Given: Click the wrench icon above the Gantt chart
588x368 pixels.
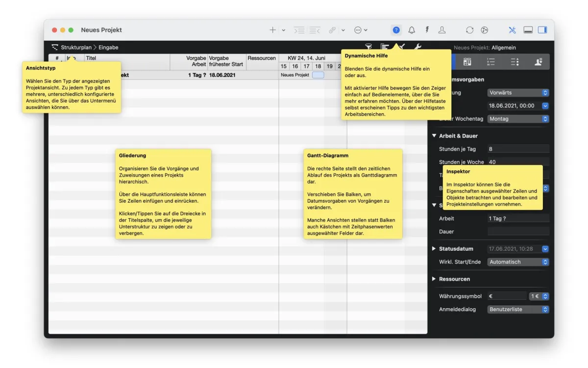Looking at the screenshot, I should point(417,47).
